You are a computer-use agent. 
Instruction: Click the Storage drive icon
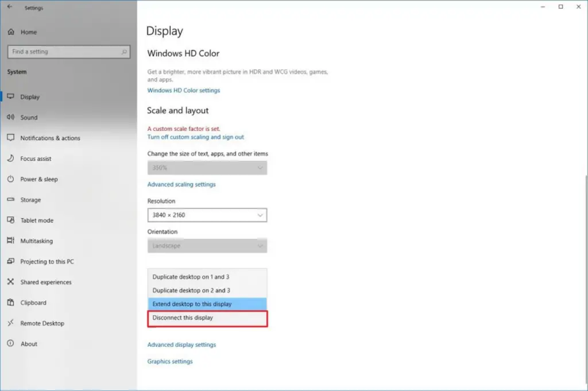click(x=10, y=199)
